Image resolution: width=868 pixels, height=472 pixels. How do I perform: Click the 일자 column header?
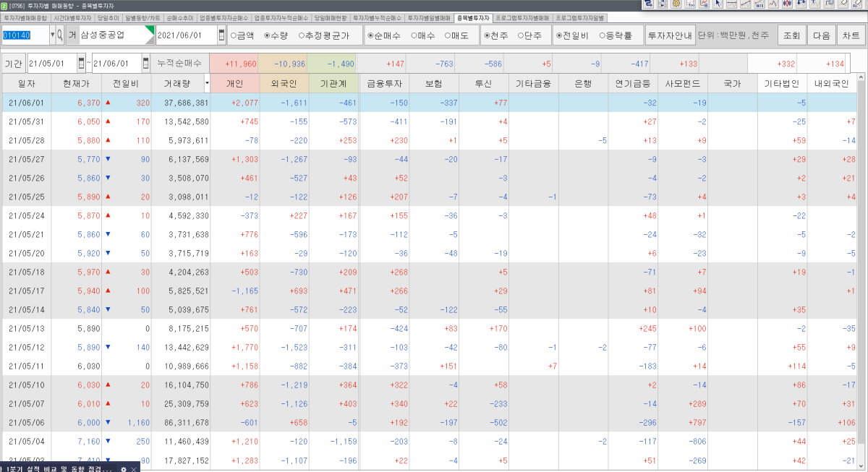click(x=27, y=83)
